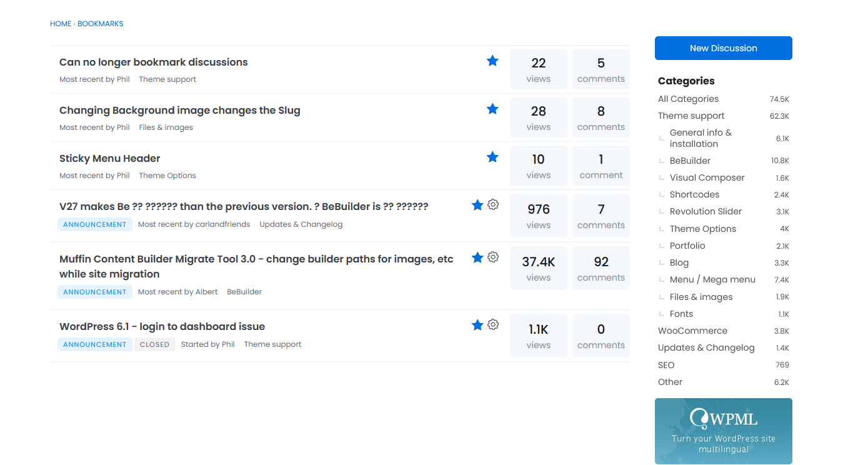
Task: Click the New Discussion button
Action: [x=723, y=48]
